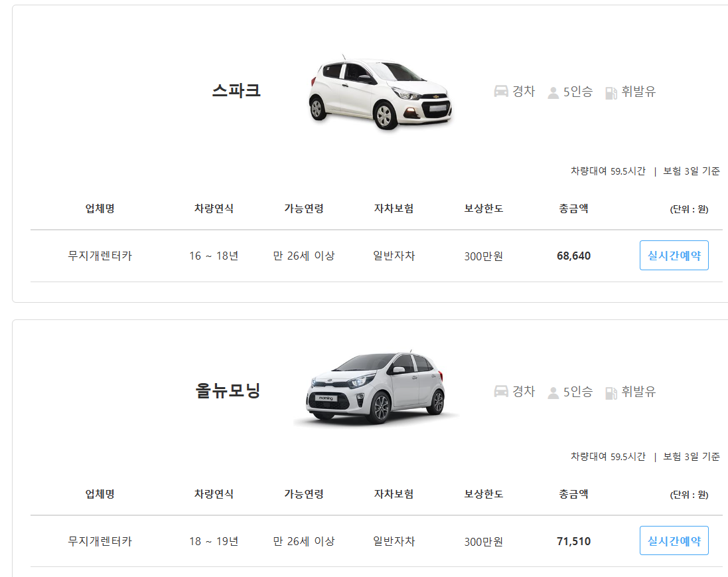Click 자차보험 header in 스파크 table
Viewport: 728px width, 577px height.
tap(394, 208)
